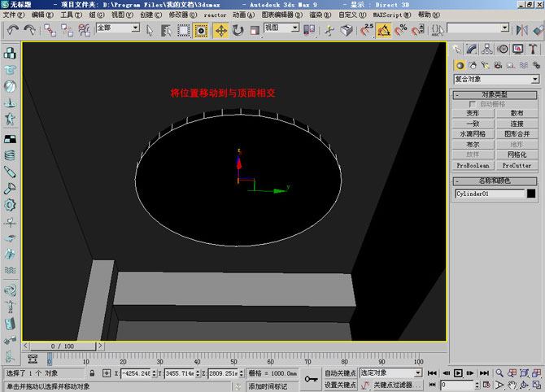The height and width of the screenshot is (392, 545).
Task: Activate the Select Object arrow tool
Action: [x=150, y=31]
